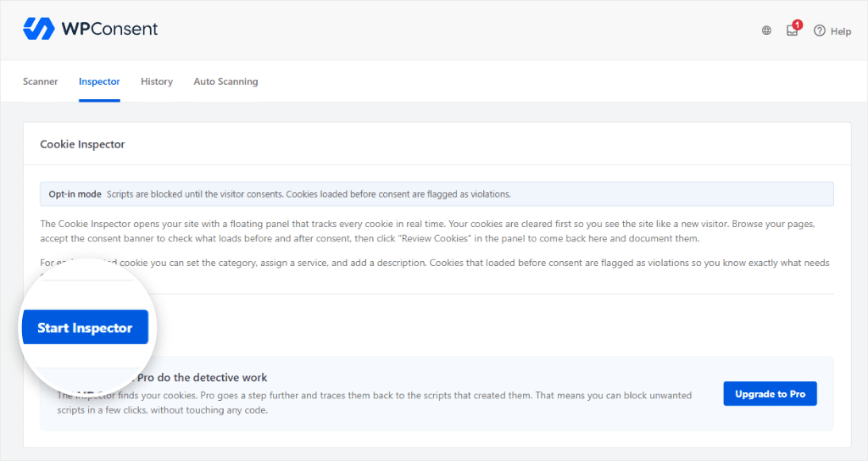The height and width of the screenshot is (461, 868).
Task: Go to the History tab
Action: tap(157, 81)
